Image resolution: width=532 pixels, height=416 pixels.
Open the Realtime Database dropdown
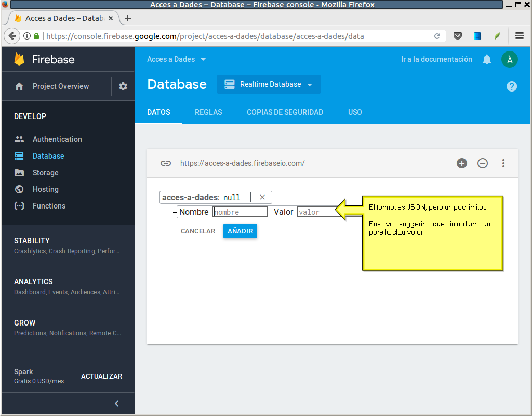[269, 84]
